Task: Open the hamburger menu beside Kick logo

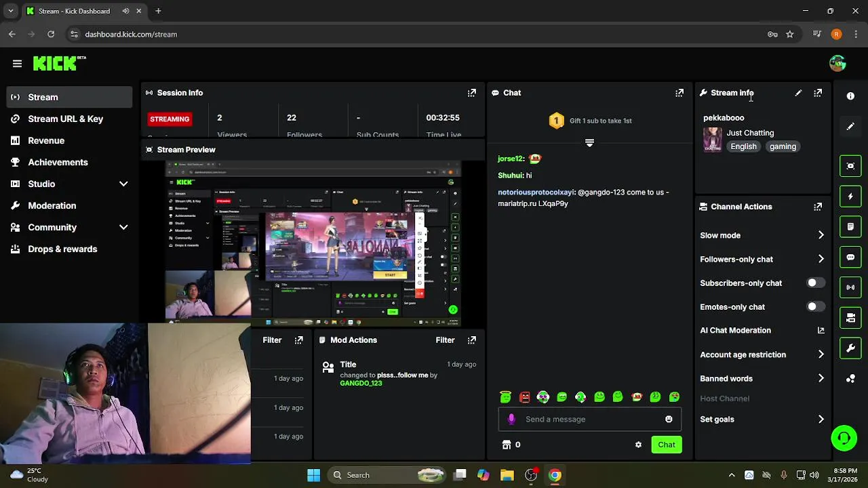Action: coord(17,64)
